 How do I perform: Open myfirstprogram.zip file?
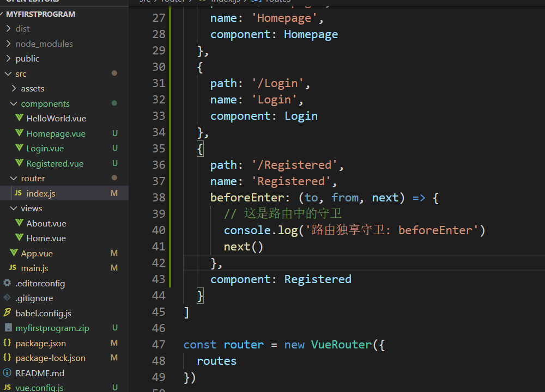tap(52, 328)
